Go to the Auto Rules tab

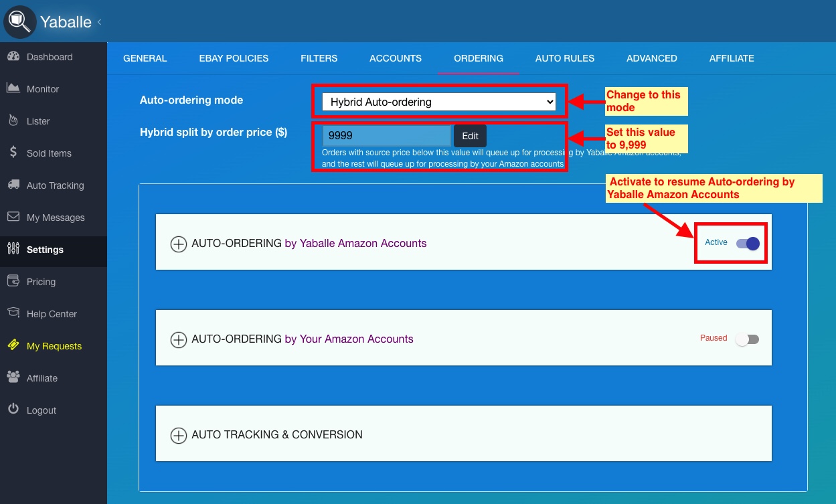564,58
